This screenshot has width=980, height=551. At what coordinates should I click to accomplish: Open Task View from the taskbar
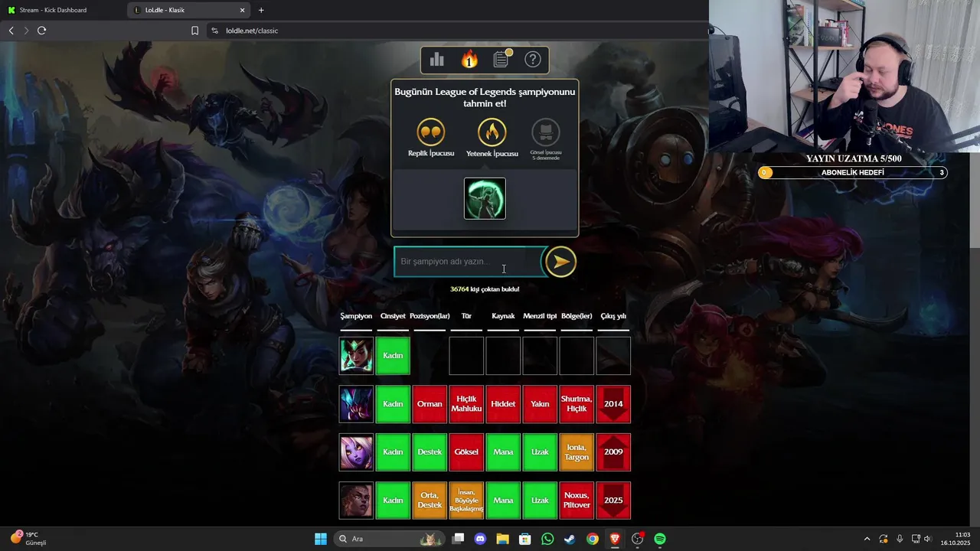click(x=458, y=539)
